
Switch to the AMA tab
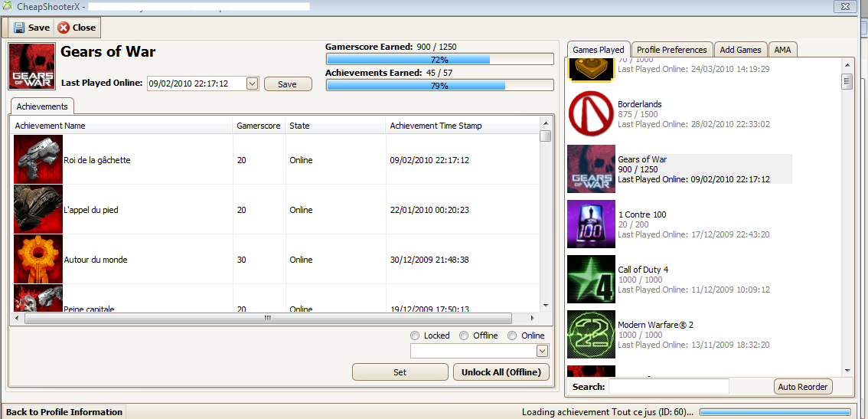pyautogui.click(x=782, y=50)
